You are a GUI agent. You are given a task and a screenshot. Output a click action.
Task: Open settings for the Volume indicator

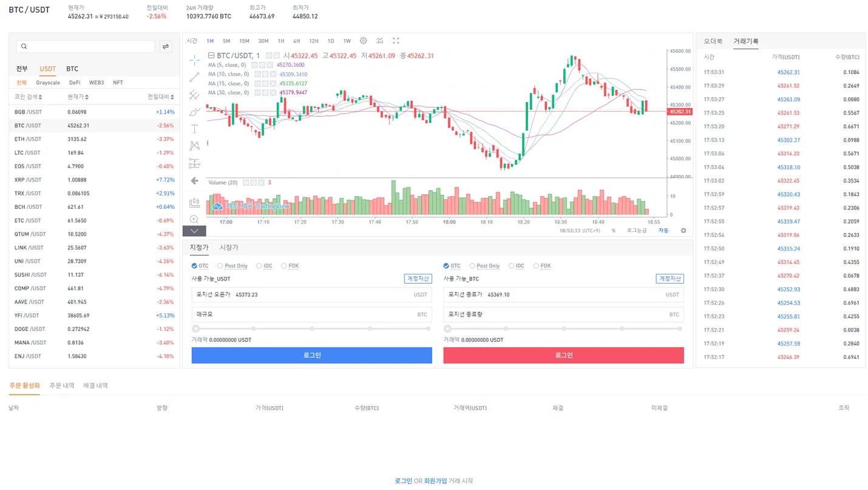[x=254, y=182]
